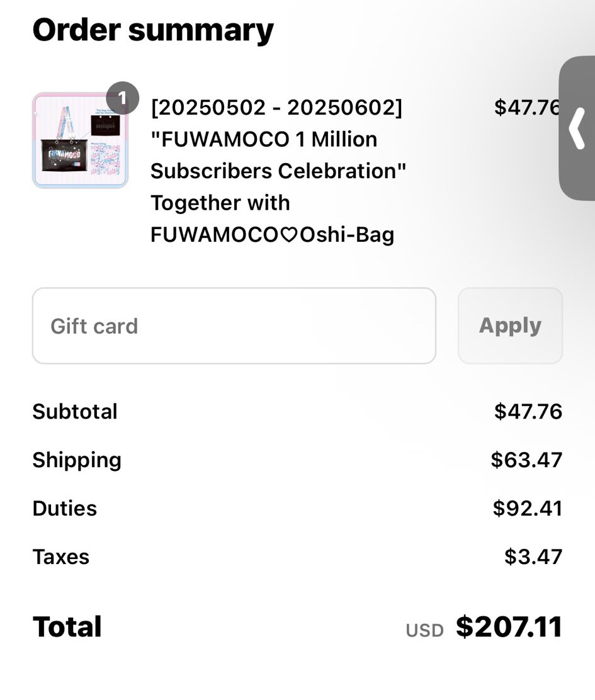Select the FUWAMOCO Oshi-Bag product title

(278, 171)
